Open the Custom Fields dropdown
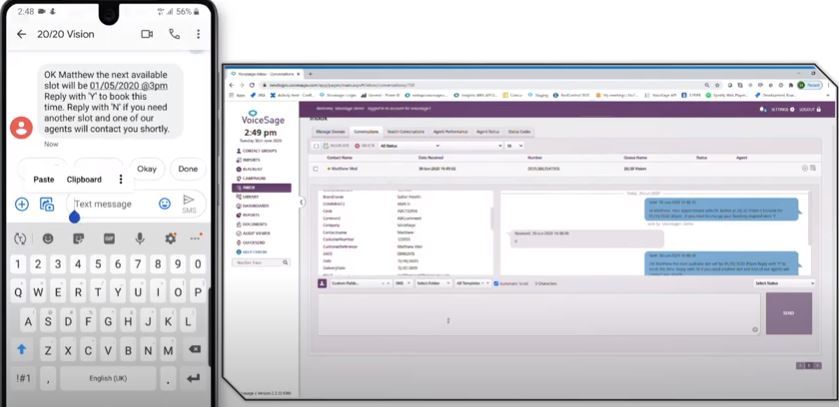 tap(360, 283)
